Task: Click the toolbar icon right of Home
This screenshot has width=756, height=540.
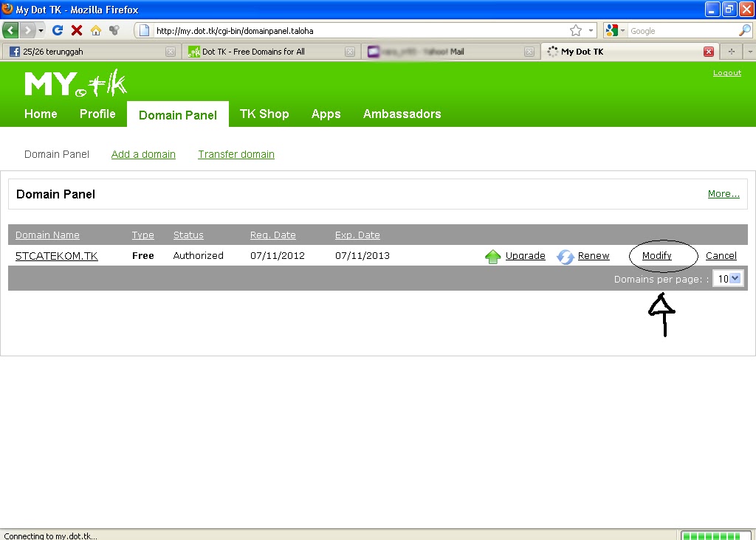Action: pyautogui.click(x=114, y=30)
